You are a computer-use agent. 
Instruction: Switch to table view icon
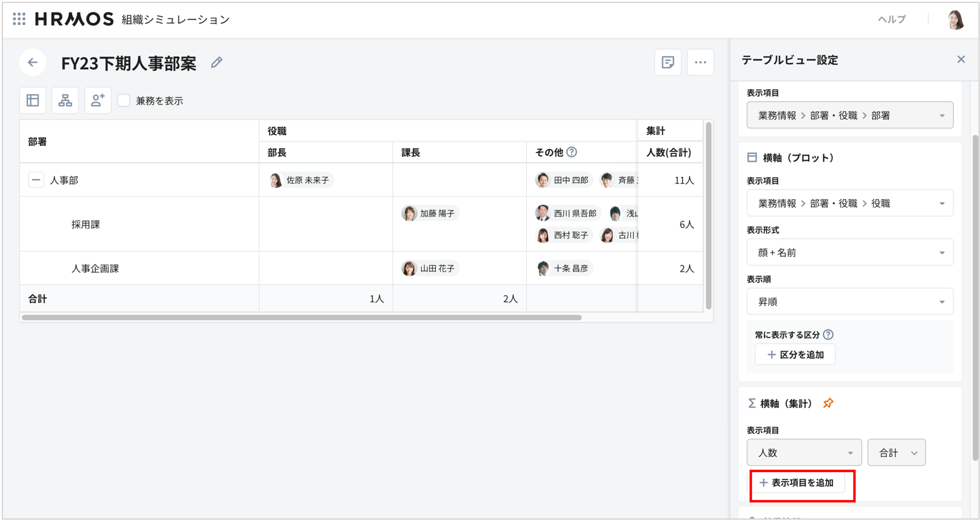click(x=33, y=101)
